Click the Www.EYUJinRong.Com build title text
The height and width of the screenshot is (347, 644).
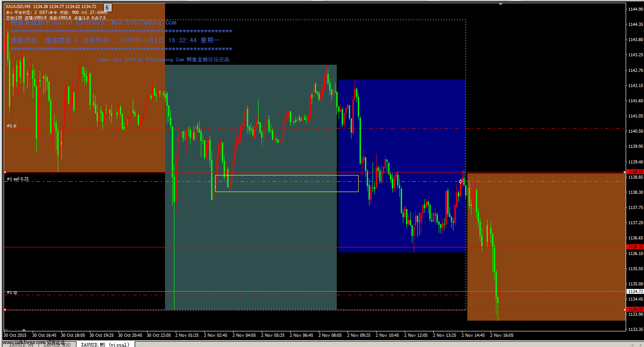(94, 22)
